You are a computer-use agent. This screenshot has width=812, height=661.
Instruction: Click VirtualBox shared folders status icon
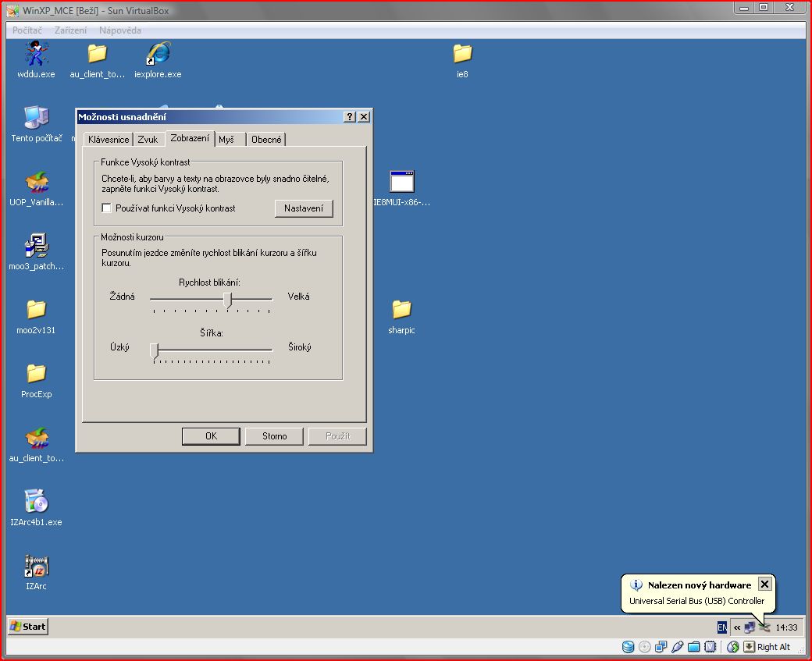pos(694,646)
